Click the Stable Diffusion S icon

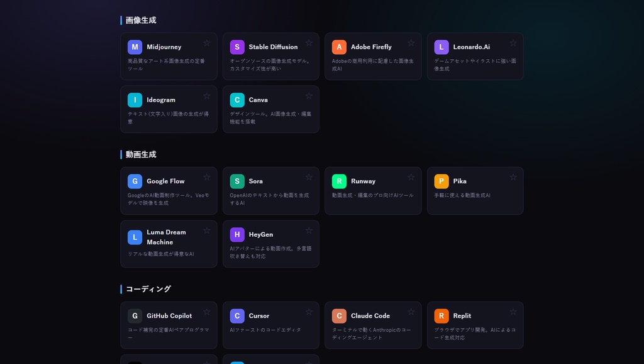click(x=237, y=47)
